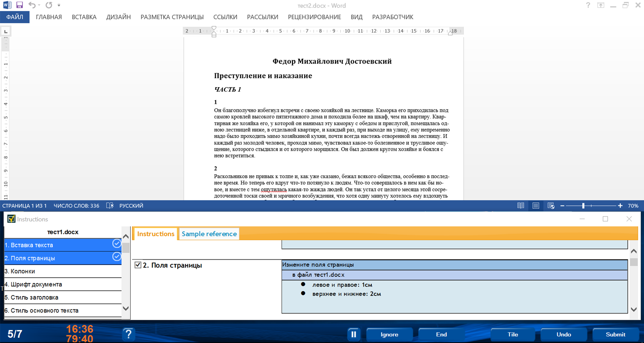Open Ribbon Display Options icon
This screenshot has width=644, height=343.
coord(601,5)
